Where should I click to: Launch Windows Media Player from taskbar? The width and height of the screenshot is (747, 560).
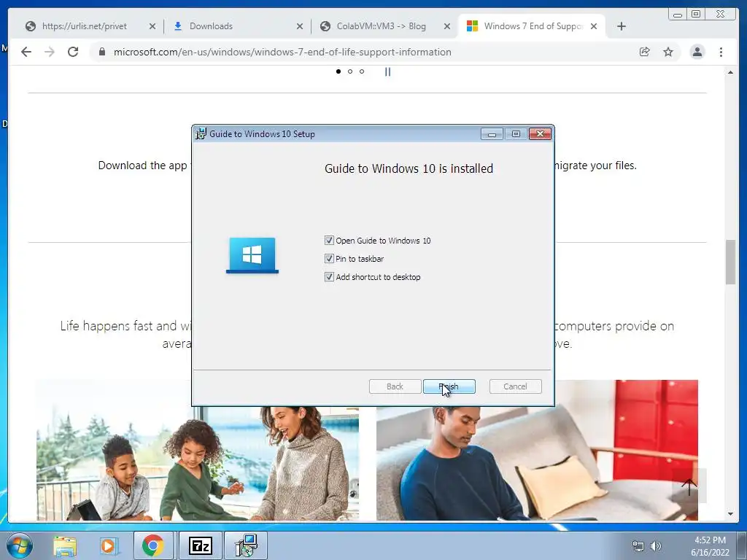[108, 545]
